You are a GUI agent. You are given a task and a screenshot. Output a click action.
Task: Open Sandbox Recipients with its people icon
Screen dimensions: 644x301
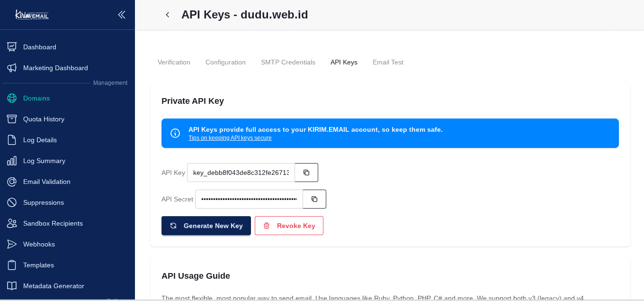12,223
